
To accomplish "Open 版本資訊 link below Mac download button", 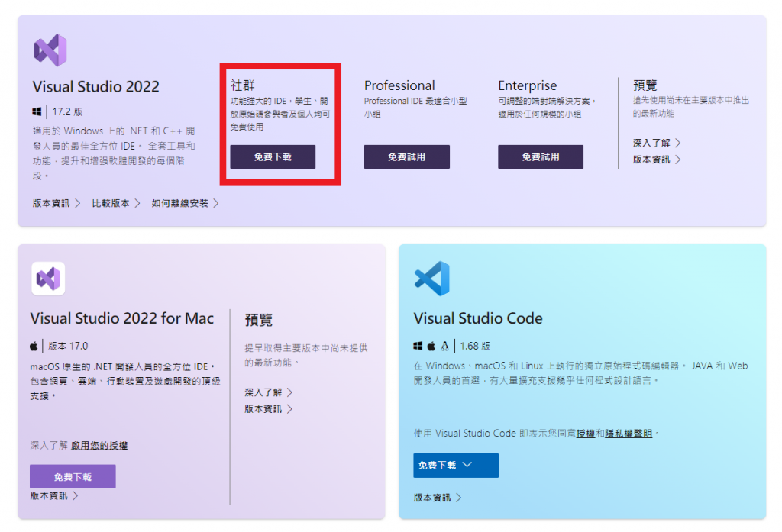I will pyautogui.click(x=54, y=495).
